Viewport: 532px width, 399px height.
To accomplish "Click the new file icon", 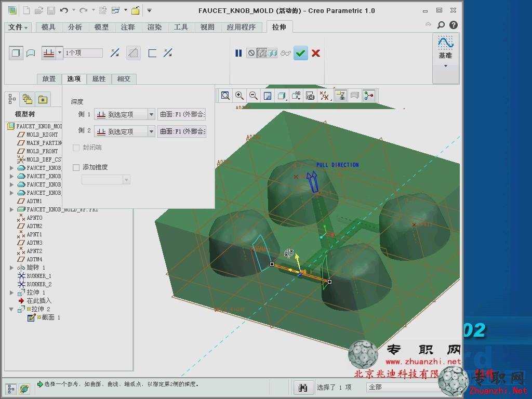I will pyautogui.click(x=26, y=10).
